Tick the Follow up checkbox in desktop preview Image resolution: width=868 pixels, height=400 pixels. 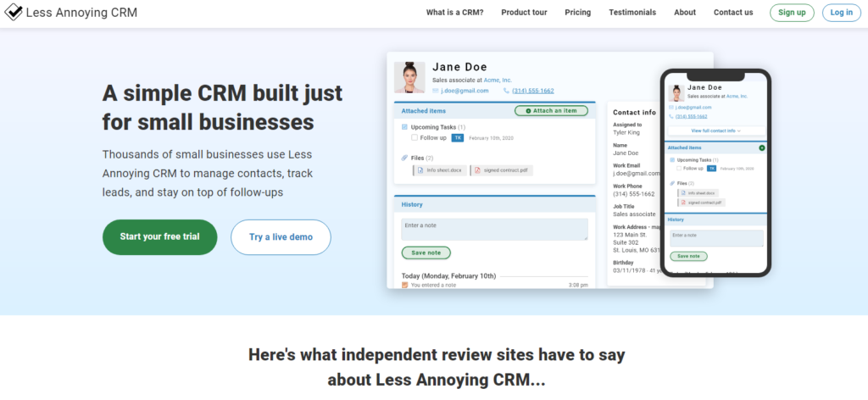(x=415, y=138)
